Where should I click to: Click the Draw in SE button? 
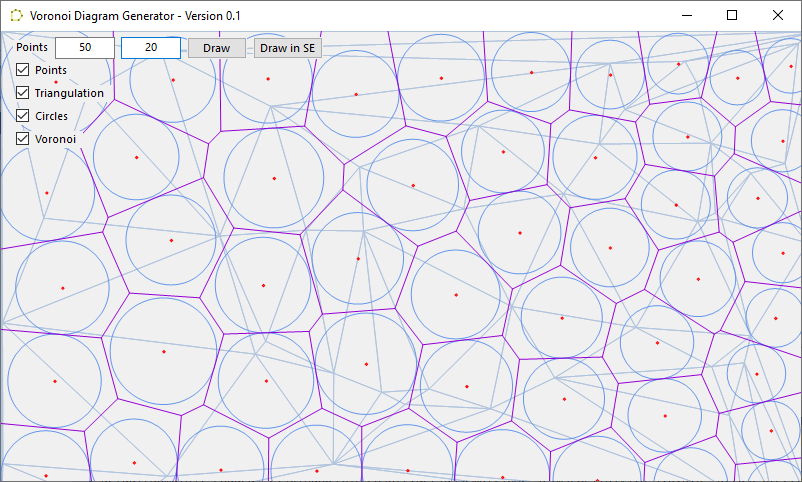[288, 48]
